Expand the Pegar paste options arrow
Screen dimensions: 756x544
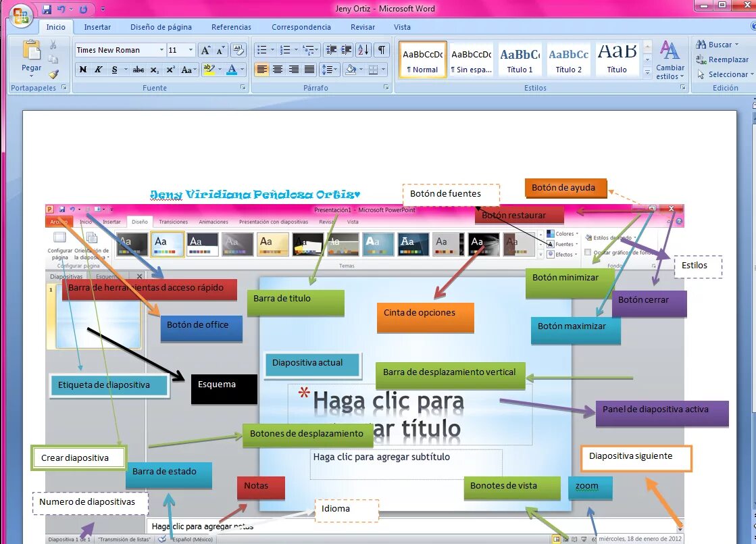coord(31,76)
